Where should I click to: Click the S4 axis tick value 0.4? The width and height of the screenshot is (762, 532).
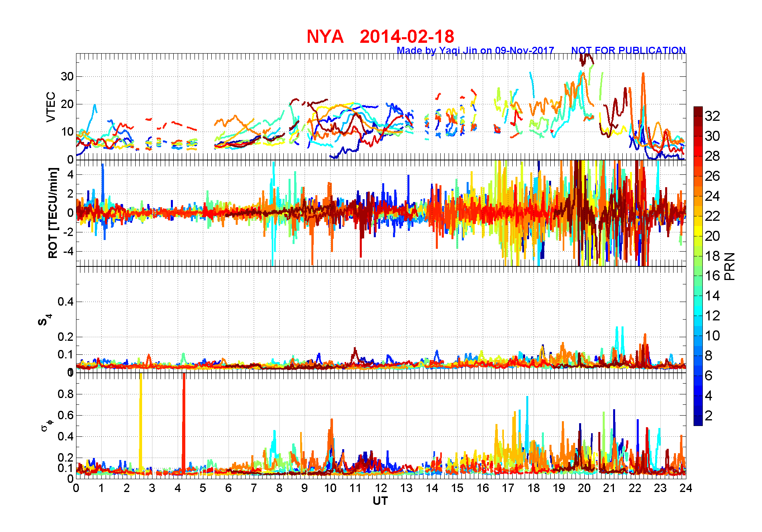pos(66,302)
